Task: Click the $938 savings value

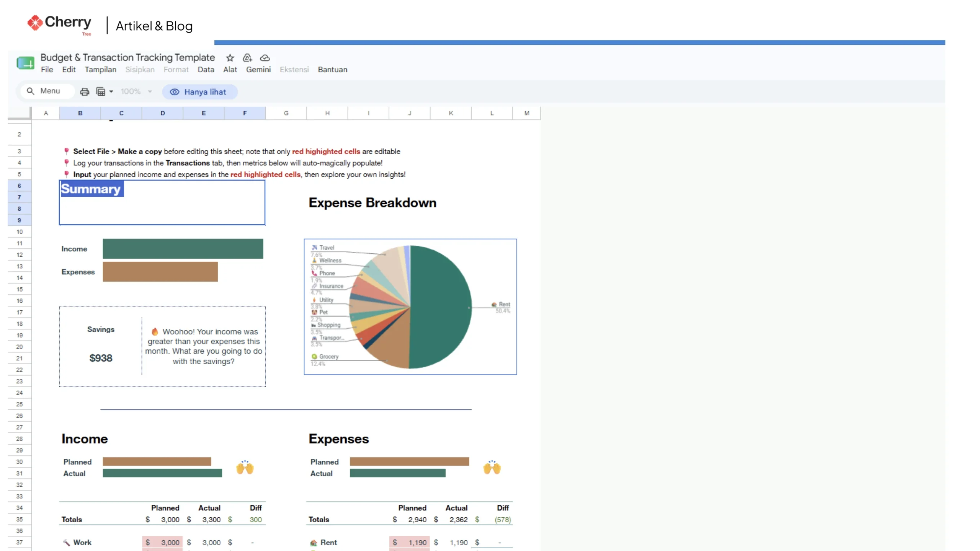Action: [101, 358]
